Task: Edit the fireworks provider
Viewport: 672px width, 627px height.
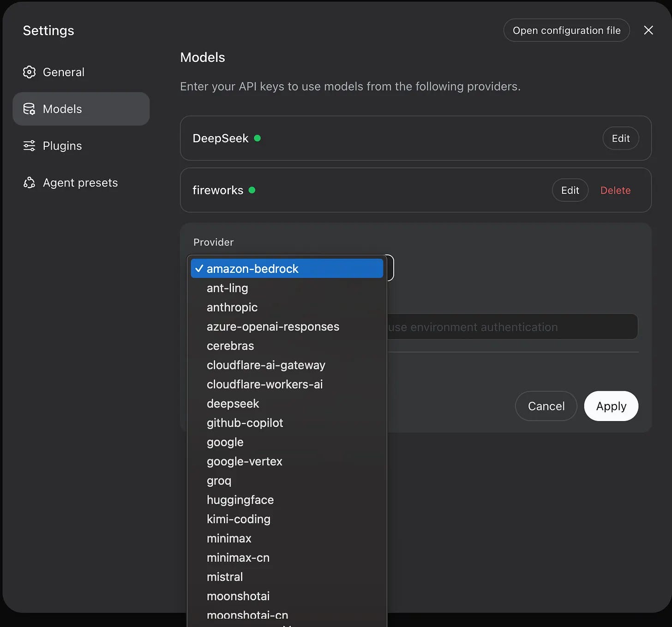Action: (x=570, y=190)
